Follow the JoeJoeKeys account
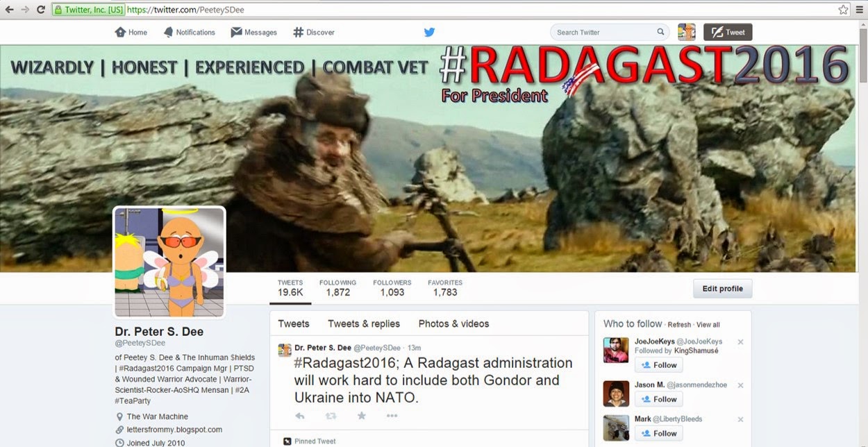 pyautogui.click(x=658, y=365)
